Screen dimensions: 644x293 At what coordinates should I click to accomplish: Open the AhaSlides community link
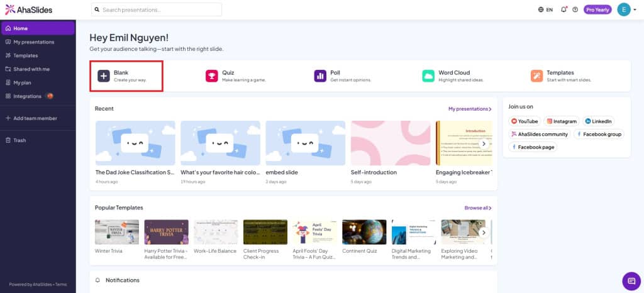(x=539, y=134)
